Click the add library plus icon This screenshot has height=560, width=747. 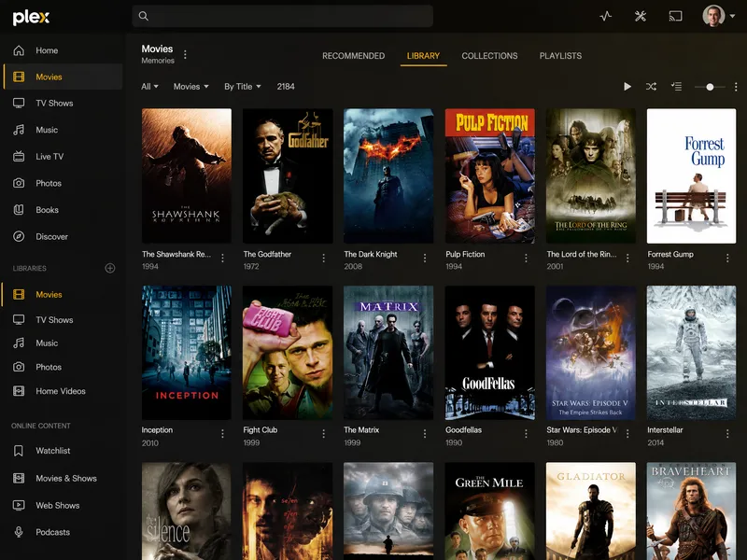[x=110, y=268]
